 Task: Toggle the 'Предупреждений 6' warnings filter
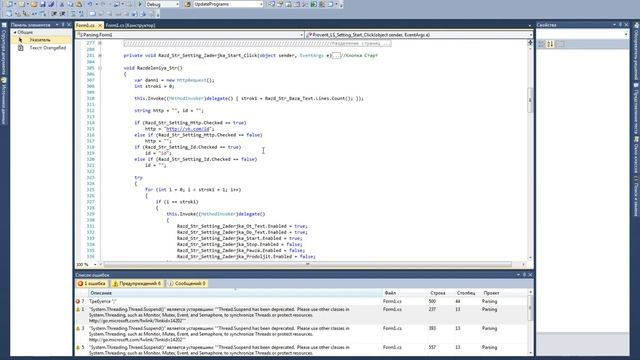137,283
